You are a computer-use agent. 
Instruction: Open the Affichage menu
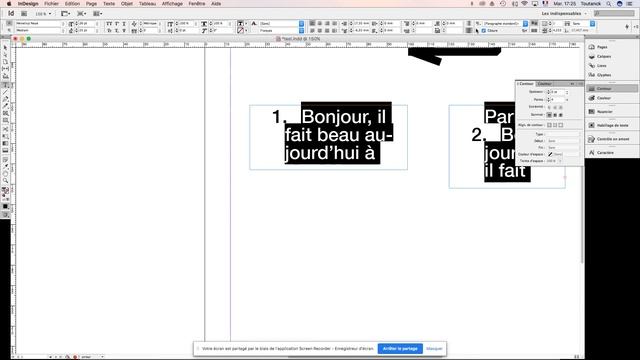(x=172, y=4)
